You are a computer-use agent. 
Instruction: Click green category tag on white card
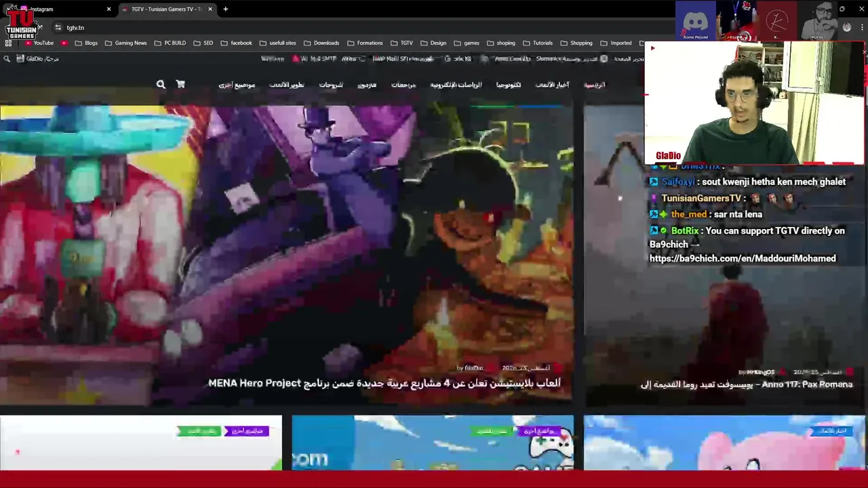point(199,431)
